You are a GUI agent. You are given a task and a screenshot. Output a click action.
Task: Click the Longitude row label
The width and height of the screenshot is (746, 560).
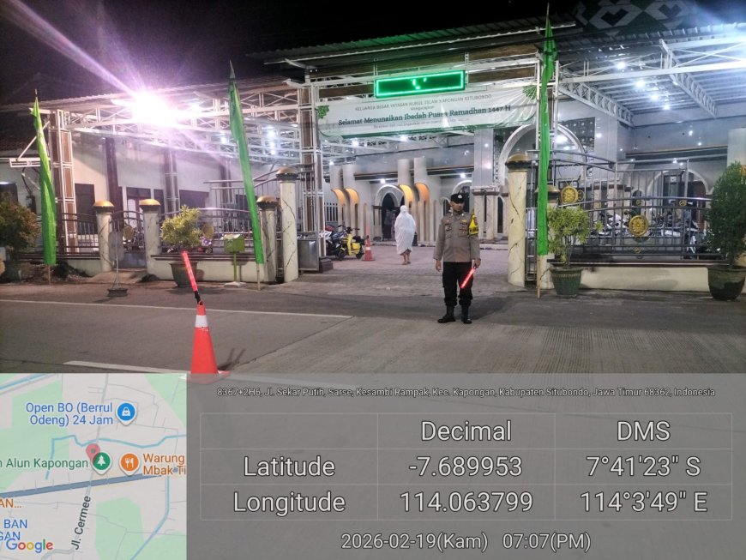[288, 502]
